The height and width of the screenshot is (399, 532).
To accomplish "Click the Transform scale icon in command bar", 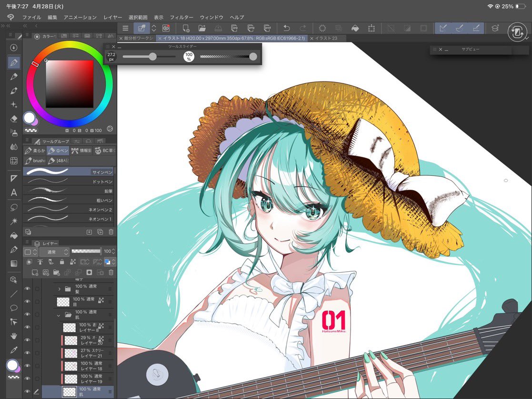I will [x=371, y=28].
